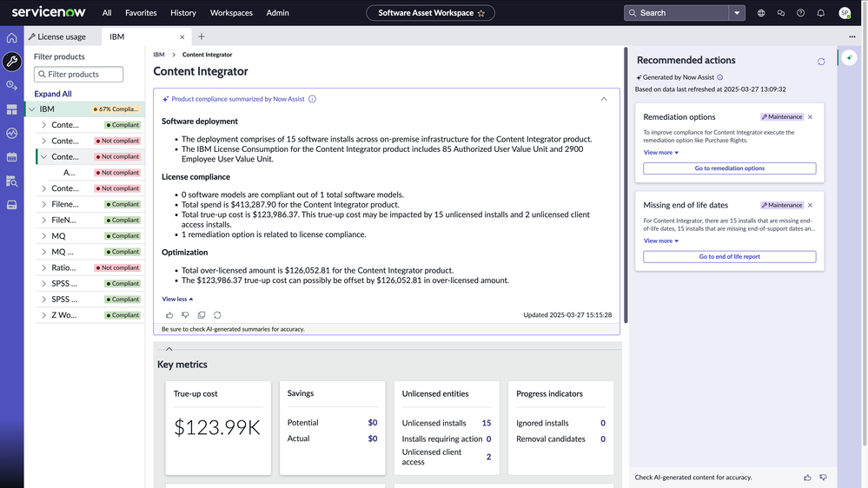This screenshot has width=868, height=488.
Task: Expand View more in Remediation options
Action: [x=661, y=153]
